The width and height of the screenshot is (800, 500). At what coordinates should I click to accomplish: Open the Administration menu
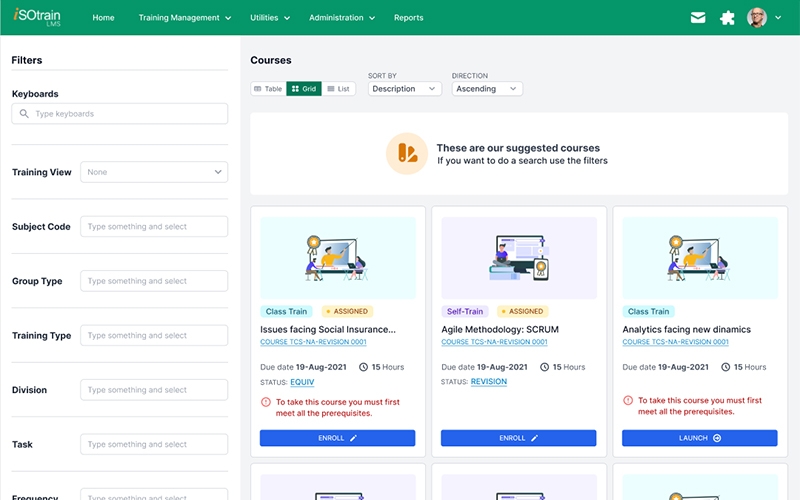[342, 17]
